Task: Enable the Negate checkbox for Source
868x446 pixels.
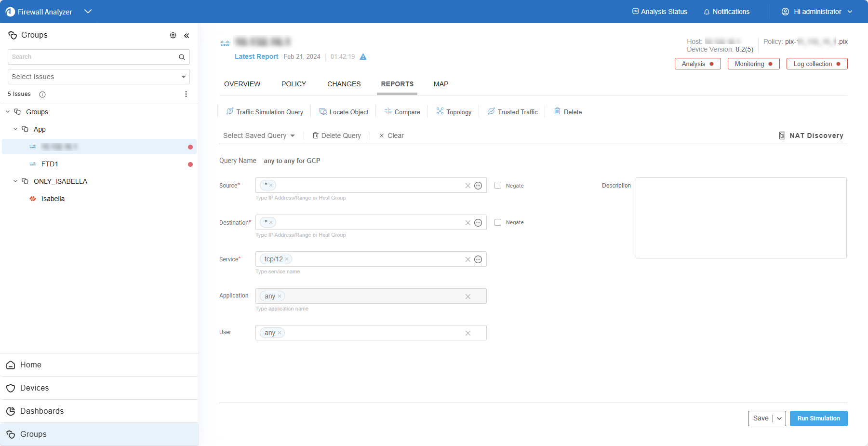Action: [x=498, y=185]
